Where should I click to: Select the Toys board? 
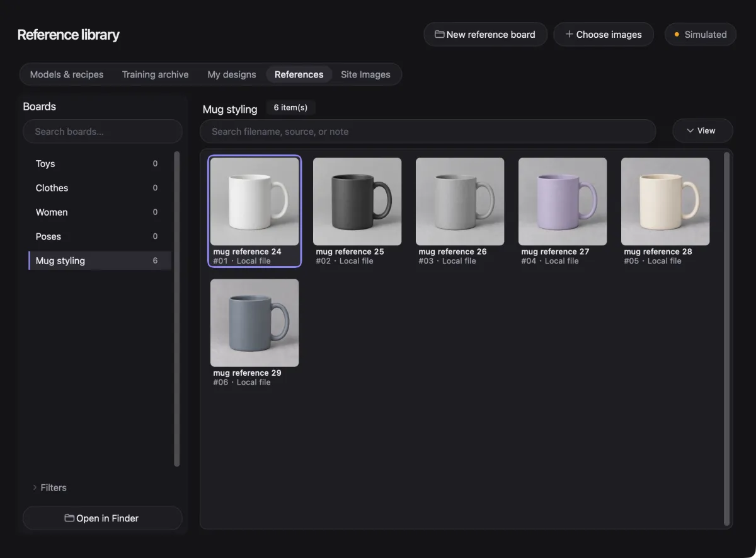point(100,164)
